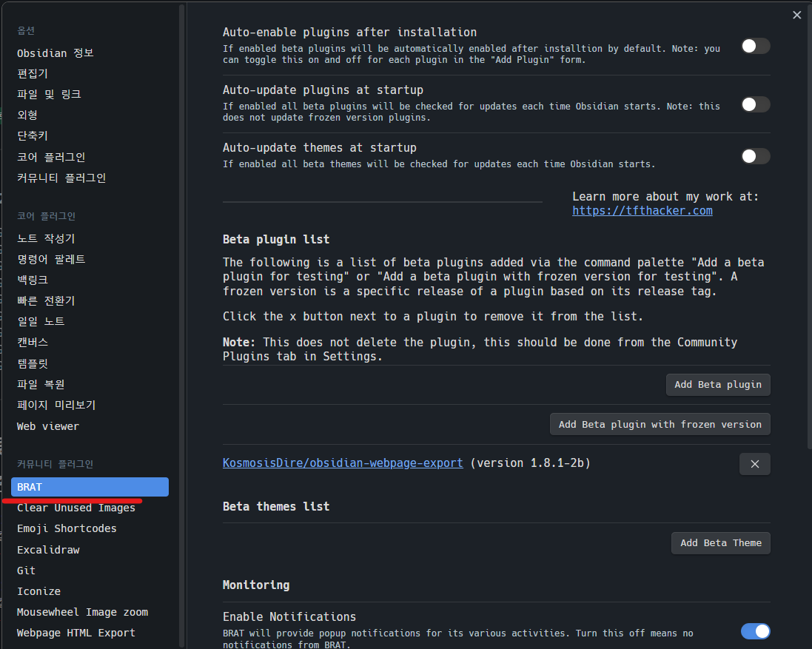Click Add Beta plugin with frozen version
Screen dimensions: 812x649
click(x=660, y=424)
